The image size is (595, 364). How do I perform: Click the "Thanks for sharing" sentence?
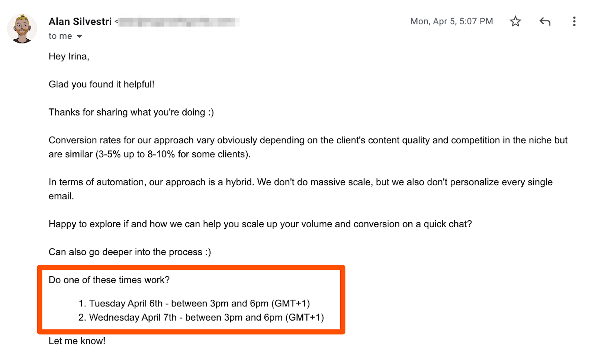point(131,112)
